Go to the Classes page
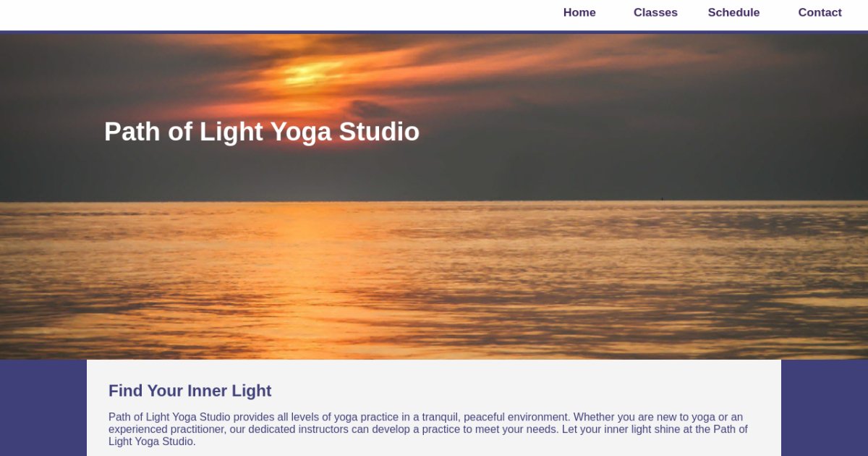This screenshot has width=868, height=456. [x=655, y=12]
